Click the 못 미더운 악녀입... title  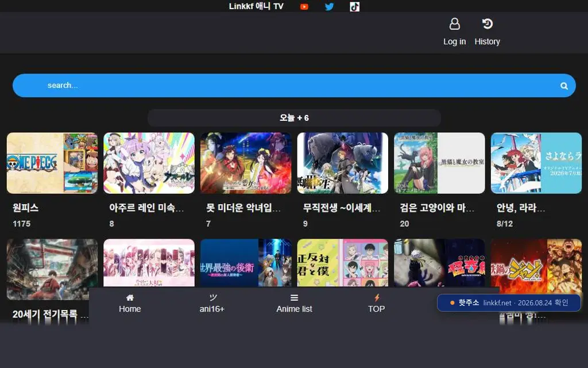tap(243, 208)
